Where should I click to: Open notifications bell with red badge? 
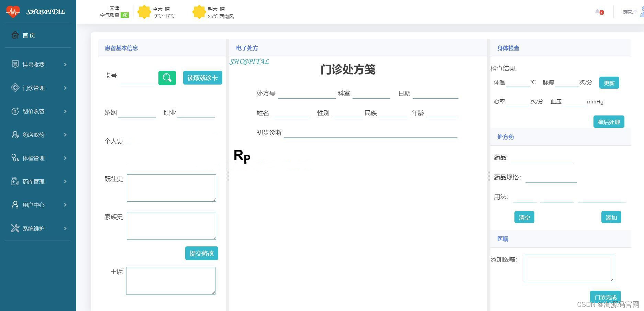coord(599,12)
